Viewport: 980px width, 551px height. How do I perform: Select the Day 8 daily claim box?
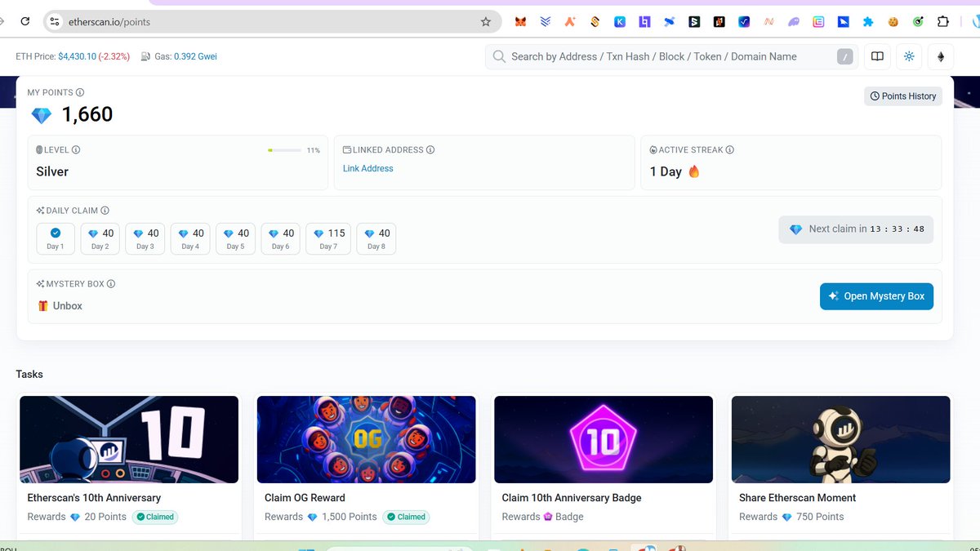pos(376,239)
